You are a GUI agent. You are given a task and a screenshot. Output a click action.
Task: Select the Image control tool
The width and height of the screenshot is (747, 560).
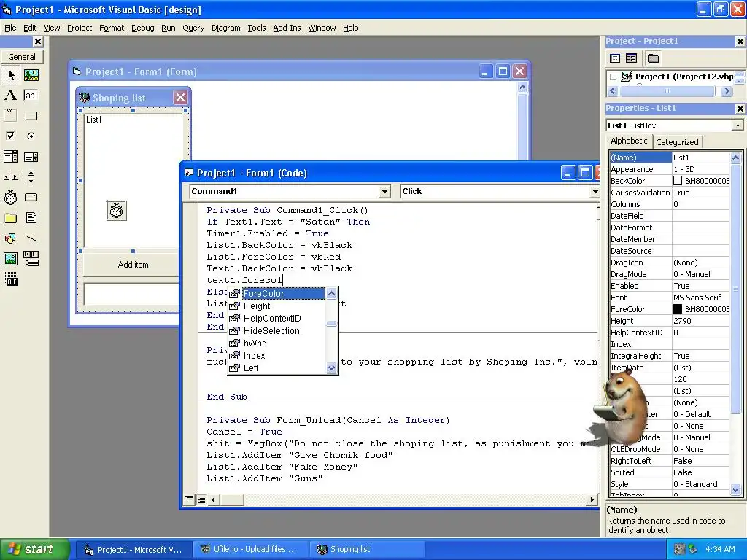pos(11,259)
